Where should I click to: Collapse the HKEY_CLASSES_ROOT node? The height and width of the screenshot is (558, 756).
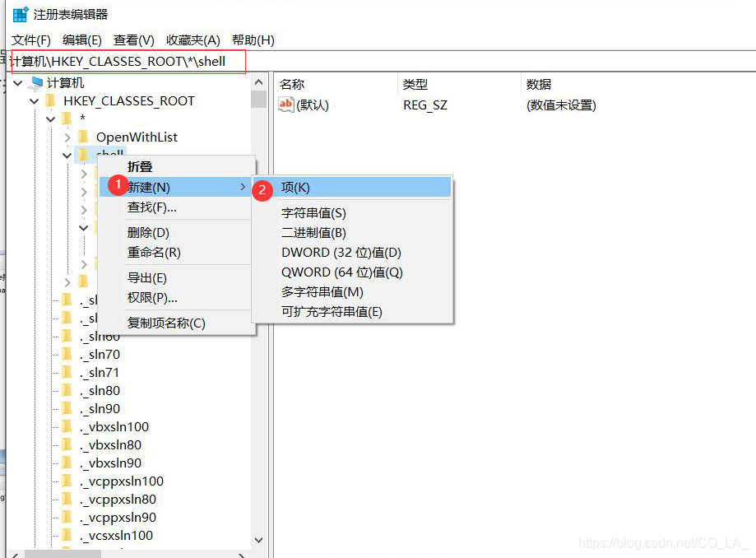pos(35,101)
